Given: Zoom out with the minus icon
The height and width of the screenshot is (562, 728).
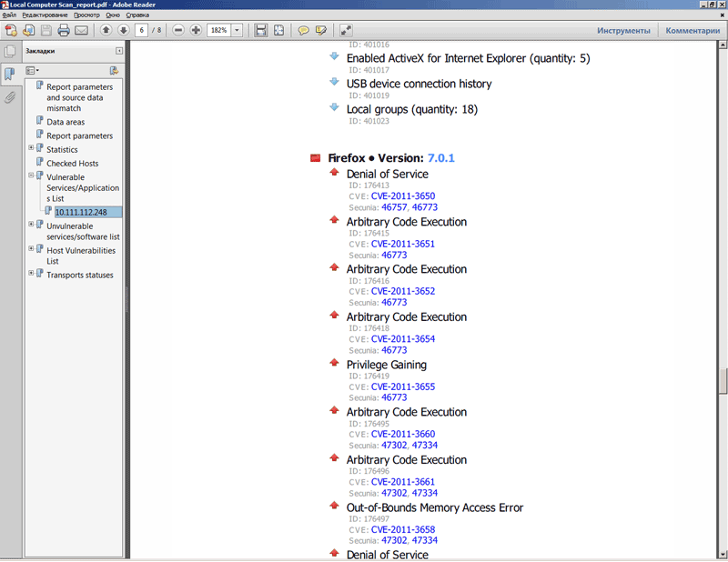Looking at the screenshot, I should (x=179, y=29).
